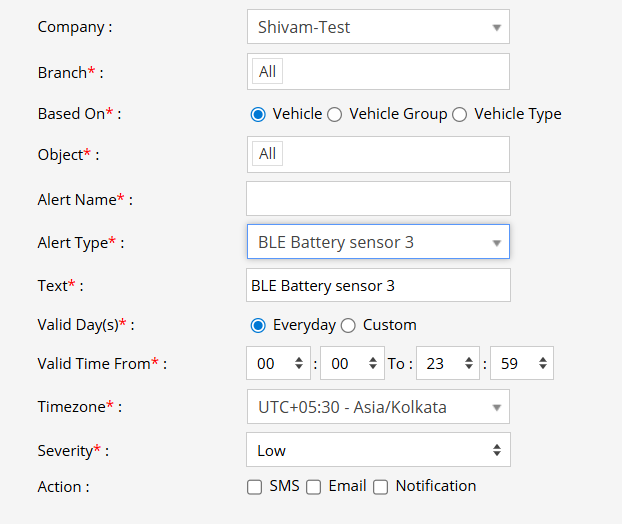The width and height of the screenshot is (622, 524).
Task: Click the Branch field with All tag
Action: pos(377,71)
